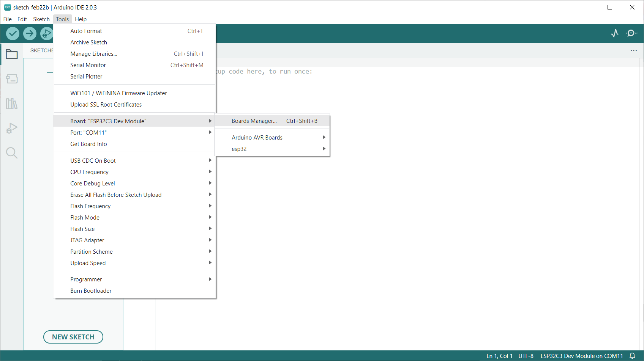Click the SKETCHBOOK panel heading

pos(41,50)
